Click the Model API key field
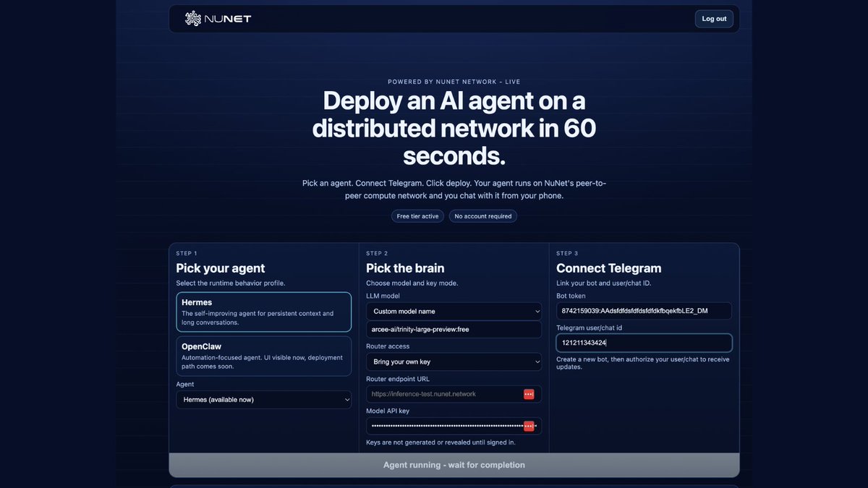 point(454,427)
